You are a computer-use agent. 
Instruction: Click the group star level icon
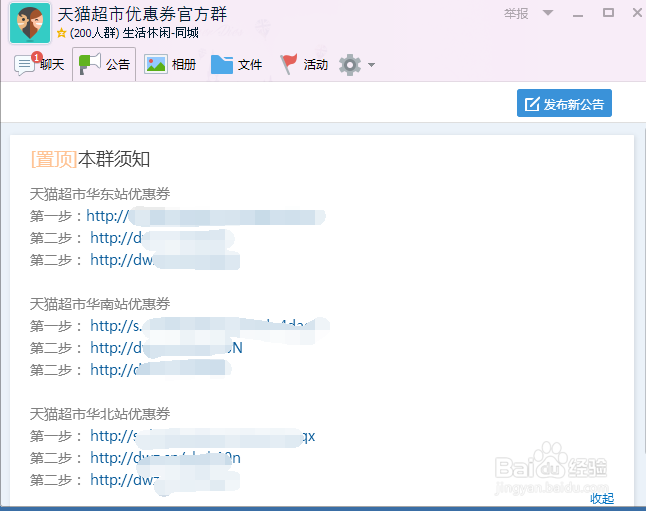point(61,33)
